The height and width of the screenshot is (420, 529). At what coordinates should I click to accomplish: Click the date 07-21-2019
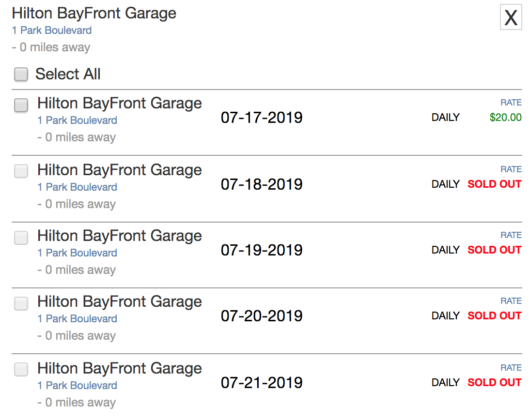[262, 383]
